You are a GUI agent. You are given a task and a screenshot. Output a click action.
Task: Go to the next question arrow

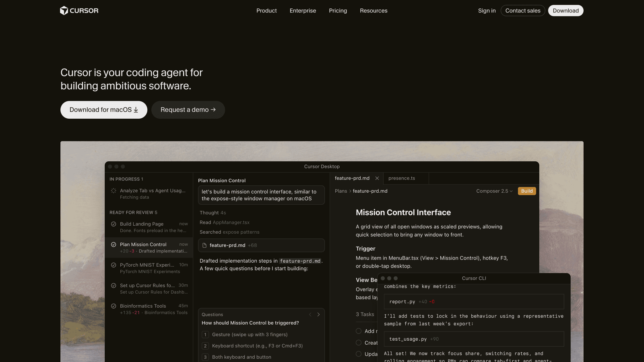(318, 315)
